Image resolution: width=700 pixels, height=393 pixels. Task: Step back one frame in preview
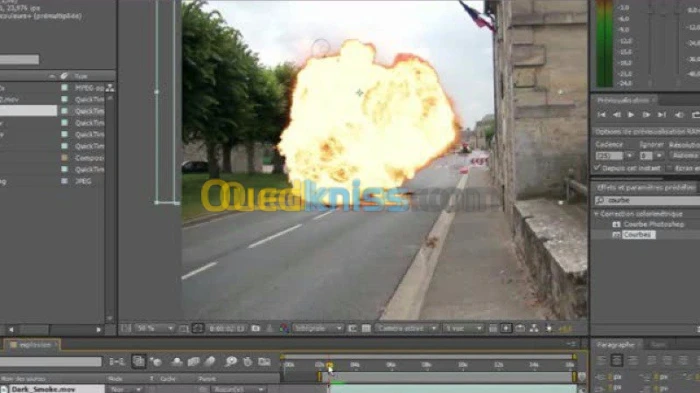[617, 115]
